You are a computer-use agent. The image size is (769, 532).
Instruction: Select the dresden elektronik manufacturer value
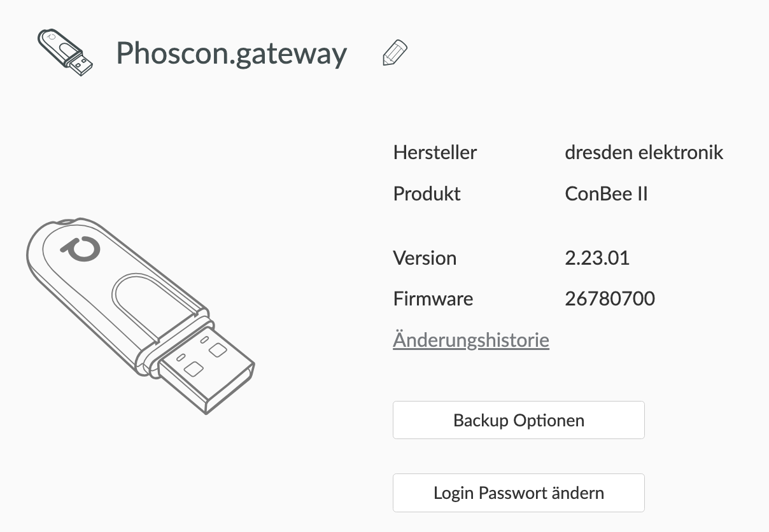click(x=644, y=153)
